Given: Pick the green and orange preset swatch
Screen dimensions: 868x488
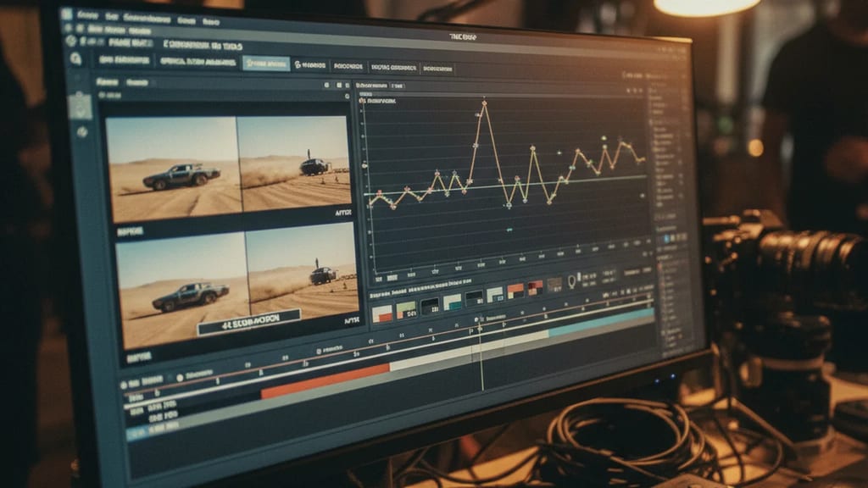Looking at the screenshot, I should [x=406, y=310].
